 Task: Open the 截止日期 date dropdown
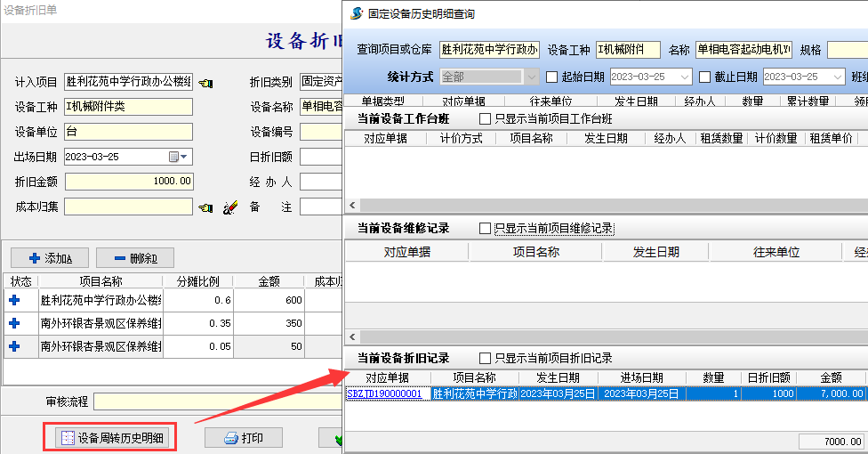point(837,77)
